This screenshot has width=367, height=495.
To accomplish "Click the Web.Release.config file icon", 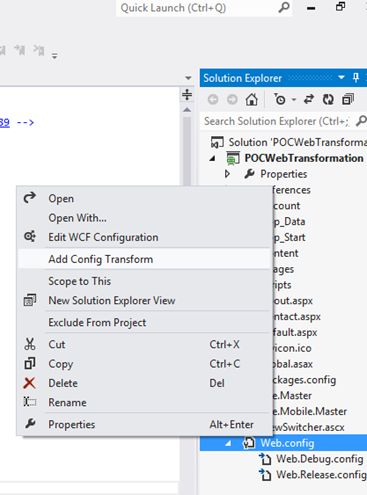I will point(265,475).
